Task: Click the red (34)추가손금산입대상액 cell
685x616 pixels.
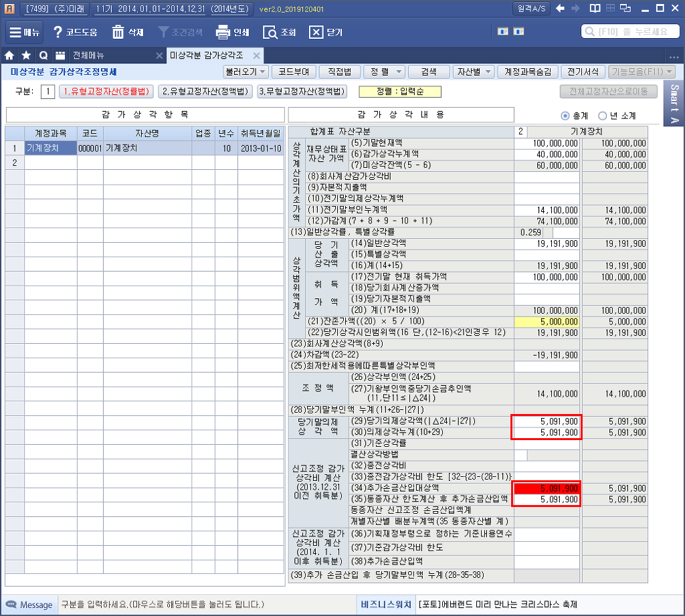Action: 547,488
